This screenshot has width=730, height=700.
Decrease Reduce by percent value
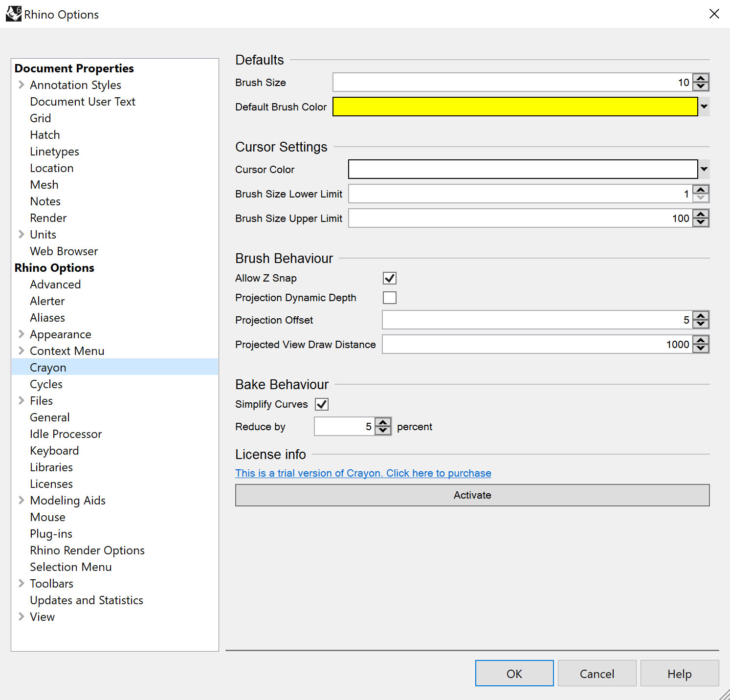pyautogui.click(x=383, y=431)
